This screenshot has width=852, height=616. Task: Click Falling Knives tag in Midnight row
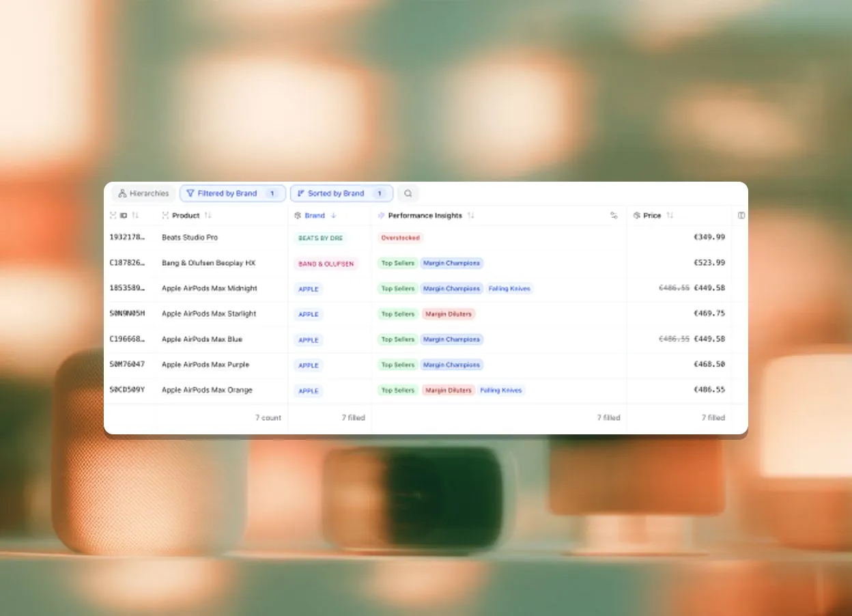pos(509,288)
